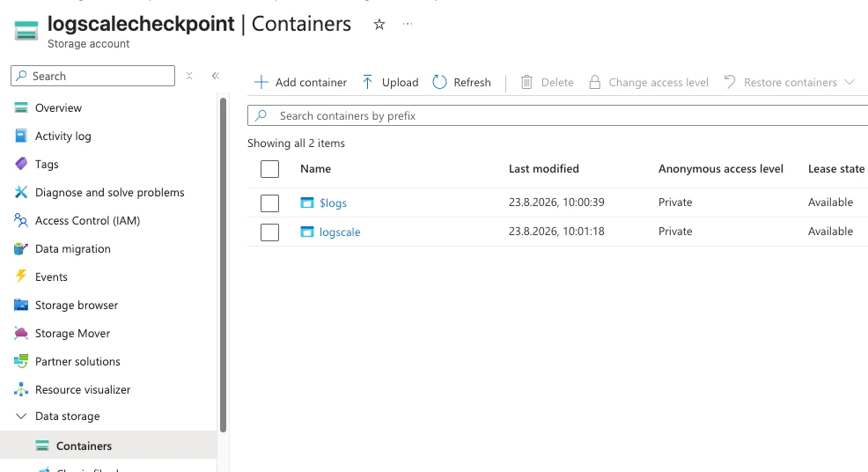Open Access Control (IAM)

coord(87,220)
